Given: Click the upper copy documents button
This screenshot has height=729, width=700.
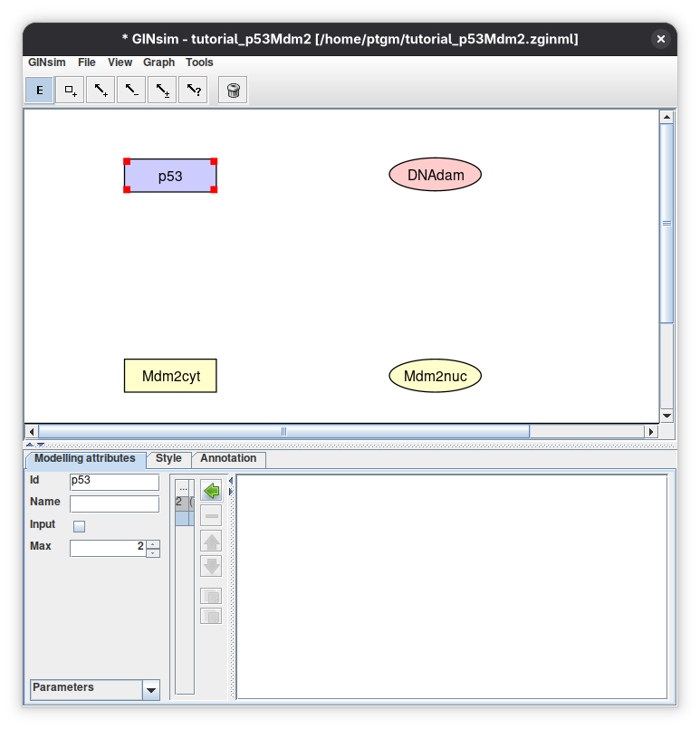Looking at the screenshot, I should tap(212, 596).
